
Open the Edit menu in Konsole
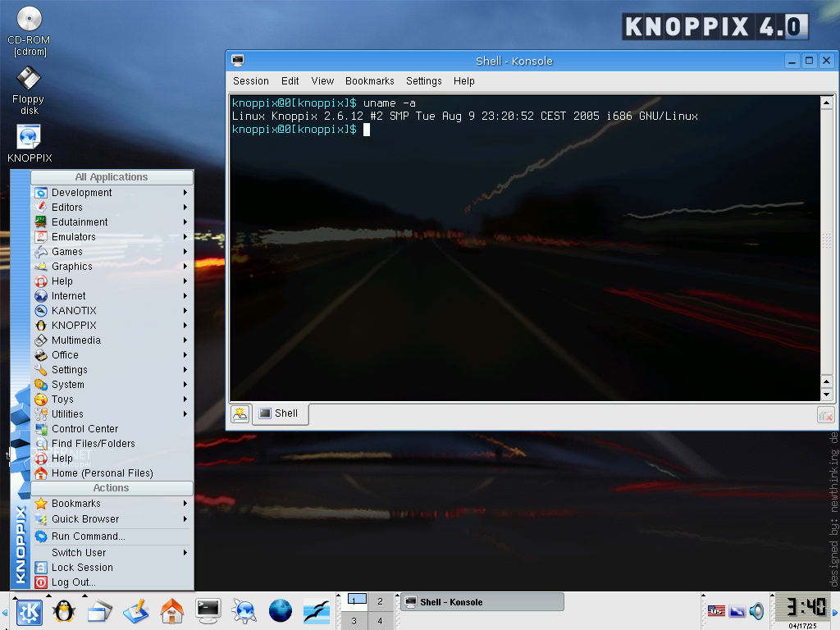[x=290, y=81]
